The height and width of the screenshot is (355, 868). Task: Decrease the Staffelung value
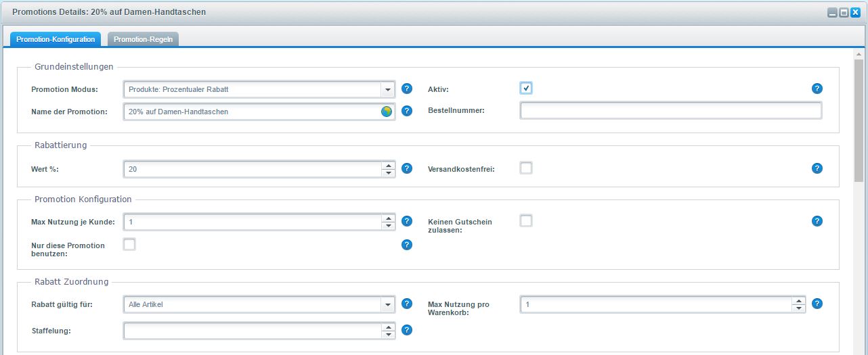click(x=388, y=335)
